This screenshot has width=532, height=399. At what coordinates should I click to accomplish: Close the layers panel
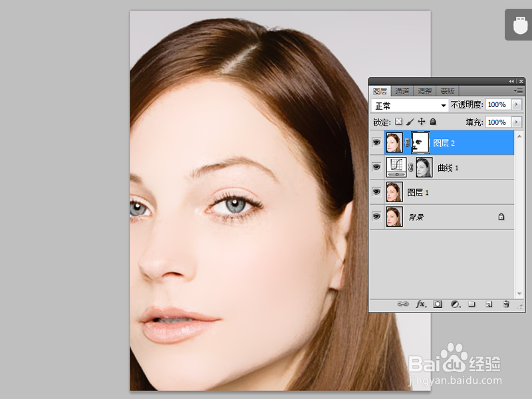pos(521,81)
